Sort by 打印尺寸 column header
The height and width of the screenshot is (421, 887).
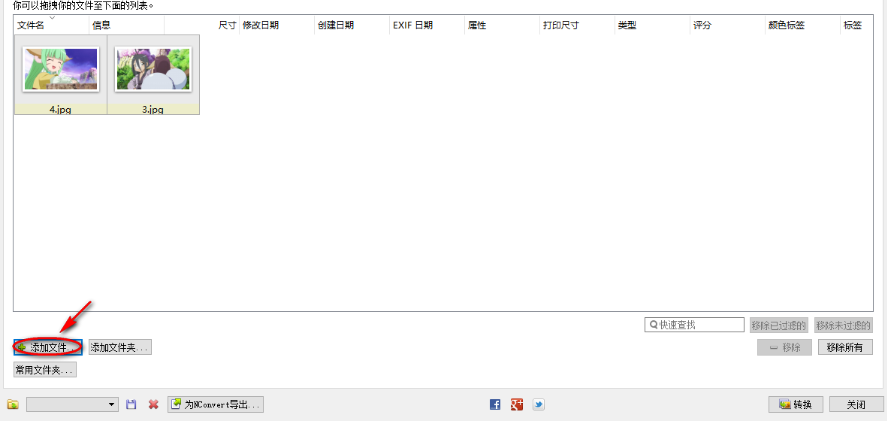[578, 25]
